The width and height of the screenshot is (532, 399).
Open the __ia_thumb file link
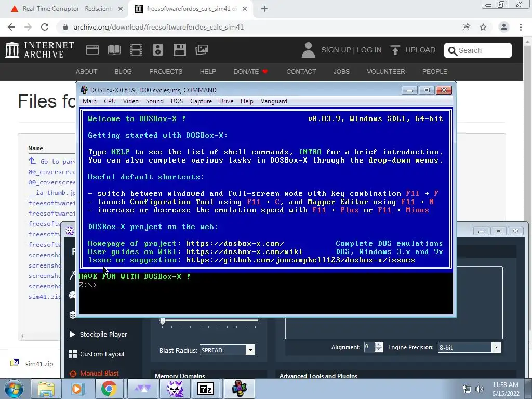click(x=51, y=193)
